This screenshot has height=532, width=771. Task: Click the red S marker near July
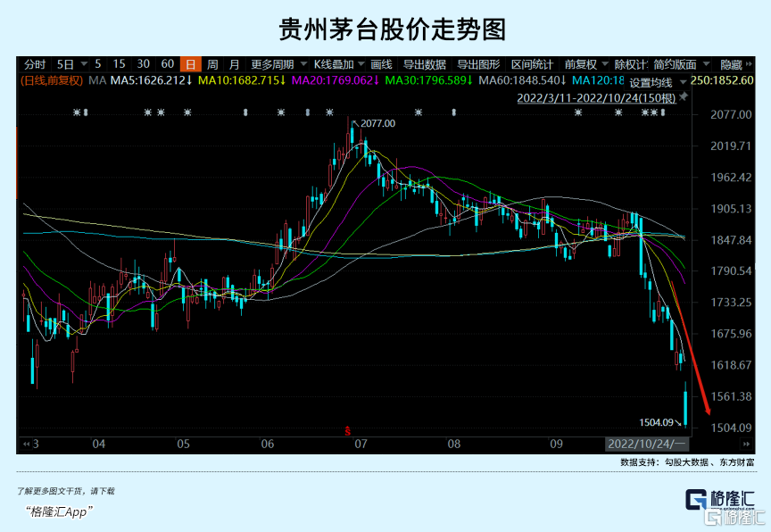pos(348,431)
